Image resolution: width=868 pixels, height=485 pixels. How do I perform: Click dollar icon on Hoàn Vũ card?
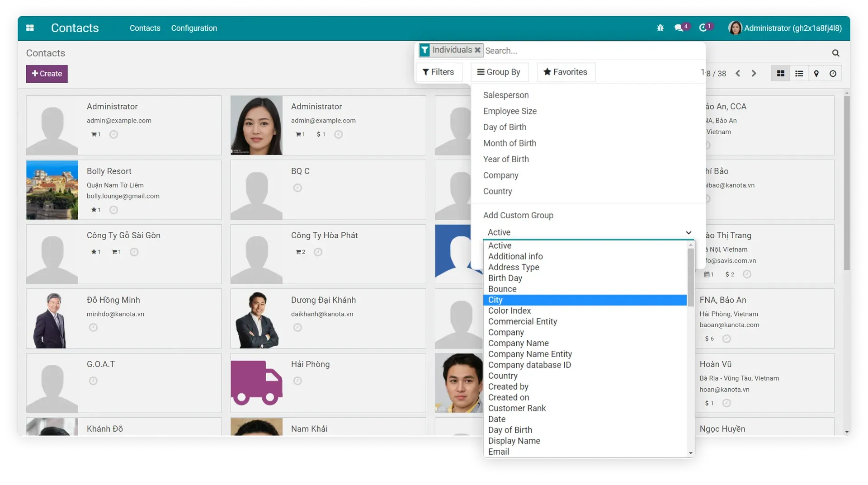click(x=707, y=403)
